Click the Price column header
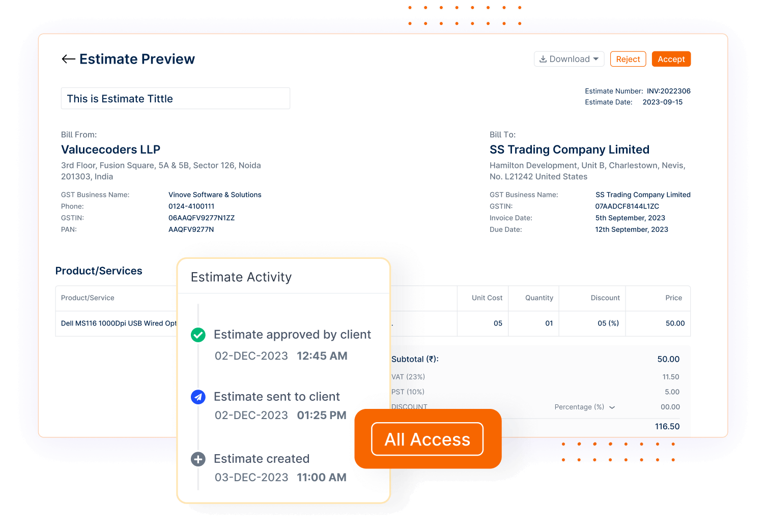The image size is (766, 532). pyautogui.click(x=674, y=298)
